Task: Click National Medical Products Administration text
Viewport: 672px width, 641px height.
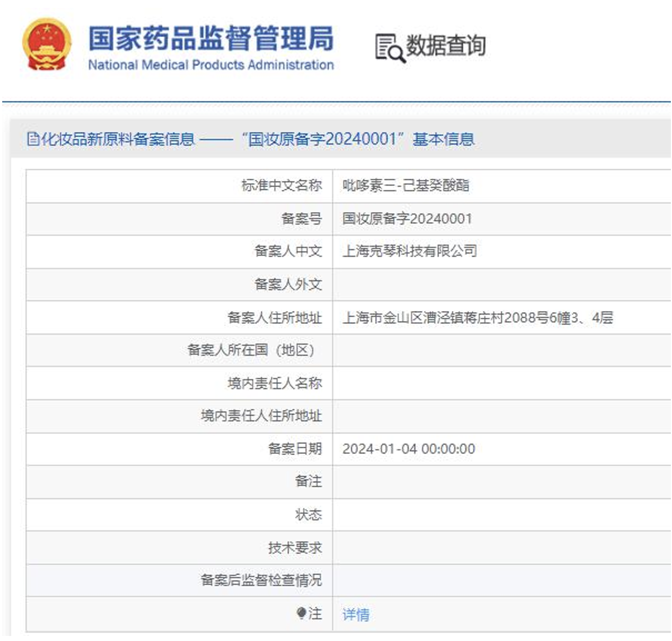Action: [x=211, y=65]
